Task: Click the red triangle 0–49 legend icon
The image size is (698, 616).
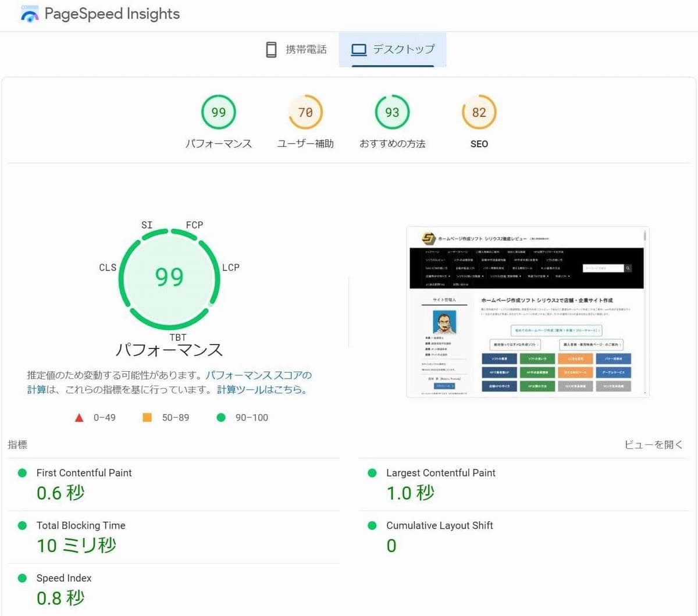Action: 79,418
